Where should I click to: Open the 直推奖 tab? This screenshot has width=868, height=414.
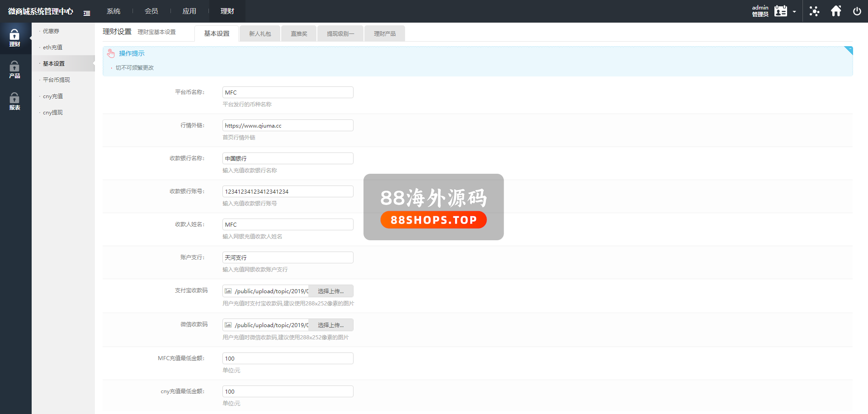[x=299, y=34]
